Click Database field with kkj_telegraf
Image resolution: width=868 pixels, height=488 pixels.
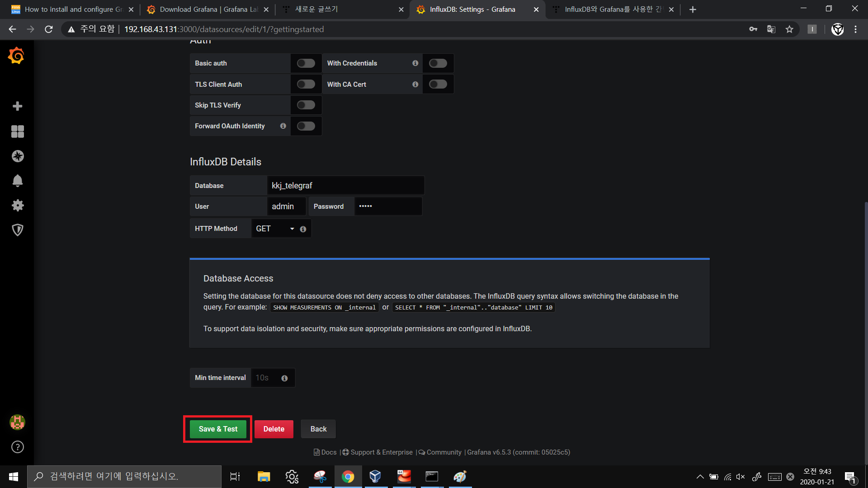pos(346,186)
